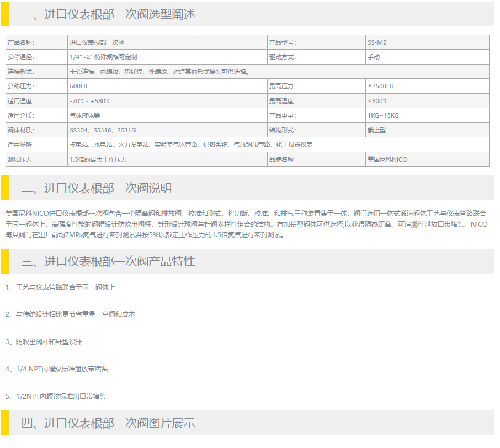Image resolution: width=500 pixels, height=448 pixels.
Task: Click the product model value SS-M2
Action: pyautogui.click(x=381, y=42)
